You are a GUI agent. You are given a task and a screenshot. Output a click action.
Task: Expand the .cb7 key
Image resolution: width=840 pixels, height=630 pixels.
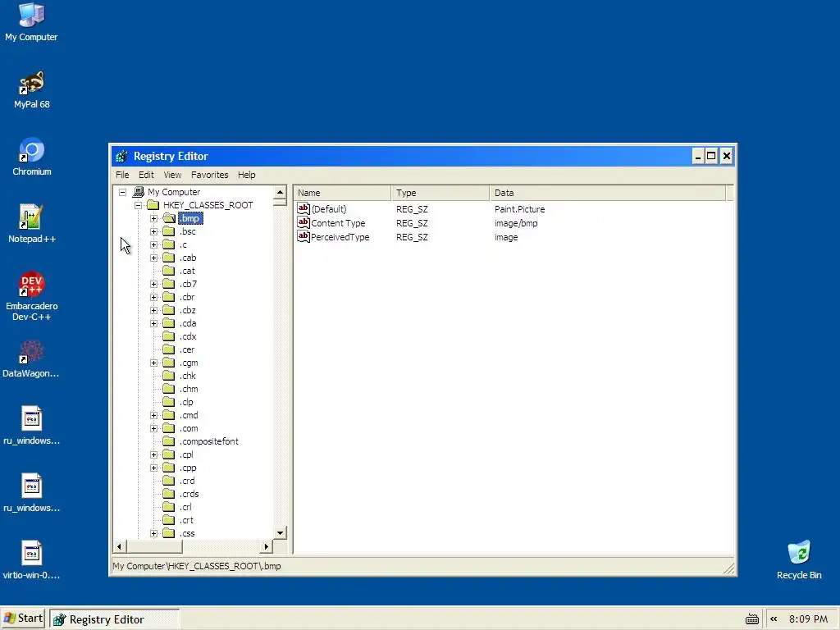[153, 284]
